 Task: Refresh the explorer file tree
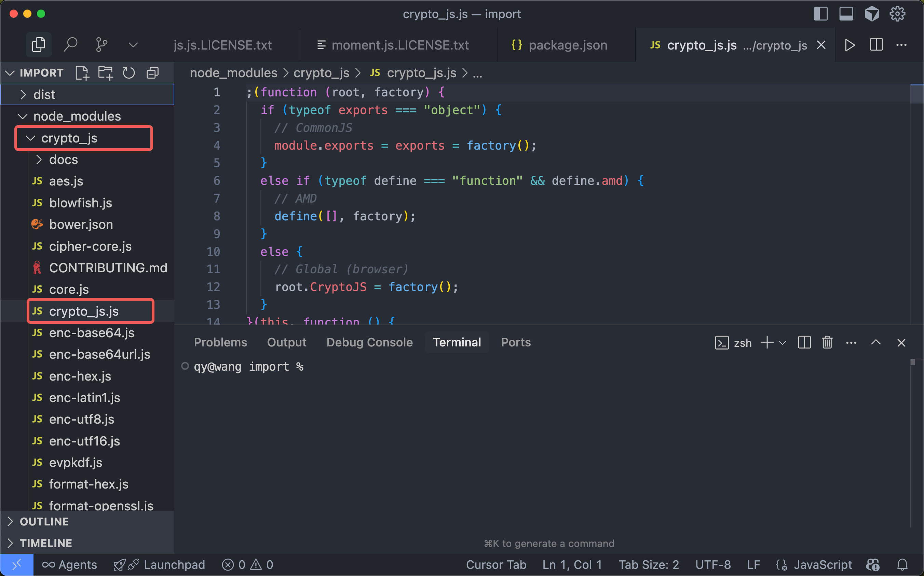click(x=129, y=73)
